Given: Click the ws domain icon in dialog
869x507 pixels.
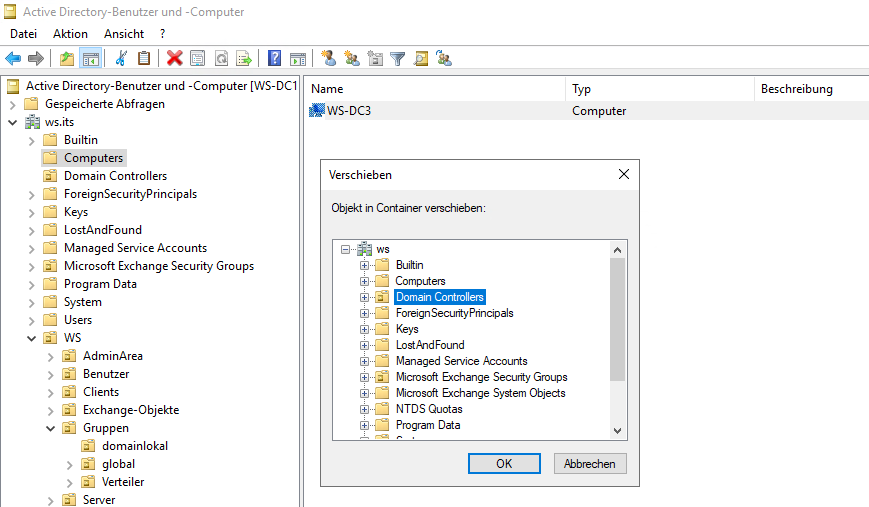Looking at the screenshot, I should point(365,249).
